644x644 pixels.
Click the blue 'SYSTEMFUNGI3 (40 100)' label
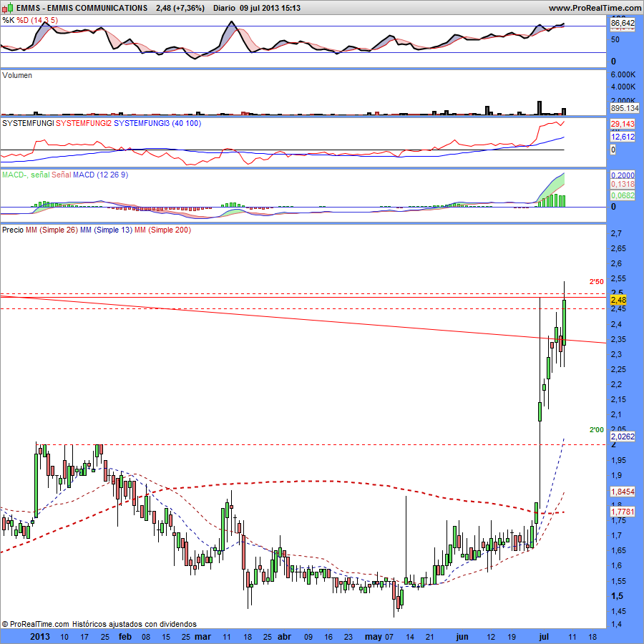click(x=157, y=123)
